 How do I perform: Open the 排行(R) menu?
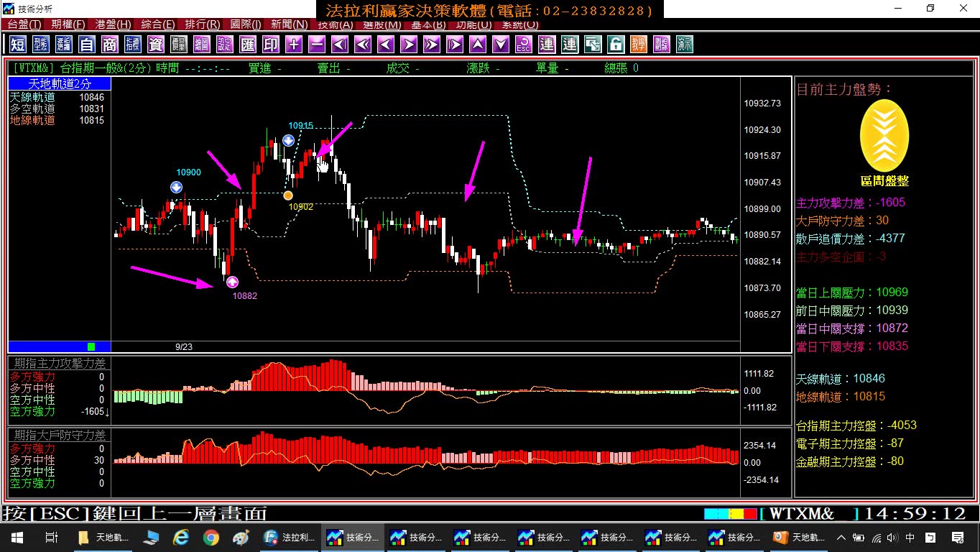click(203, 24)
